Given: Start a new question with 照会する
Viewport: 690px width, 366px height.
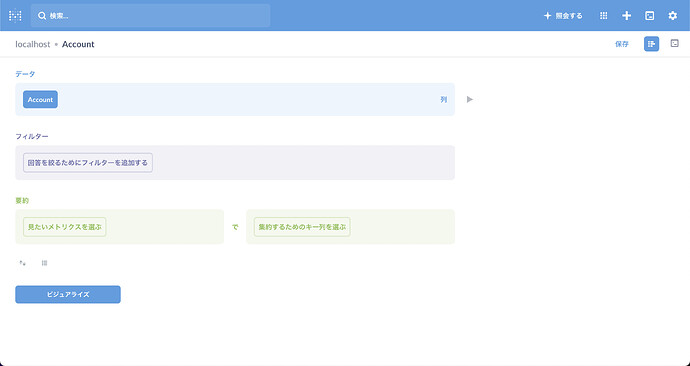Looking at the screenshot, I should [563, 16].
